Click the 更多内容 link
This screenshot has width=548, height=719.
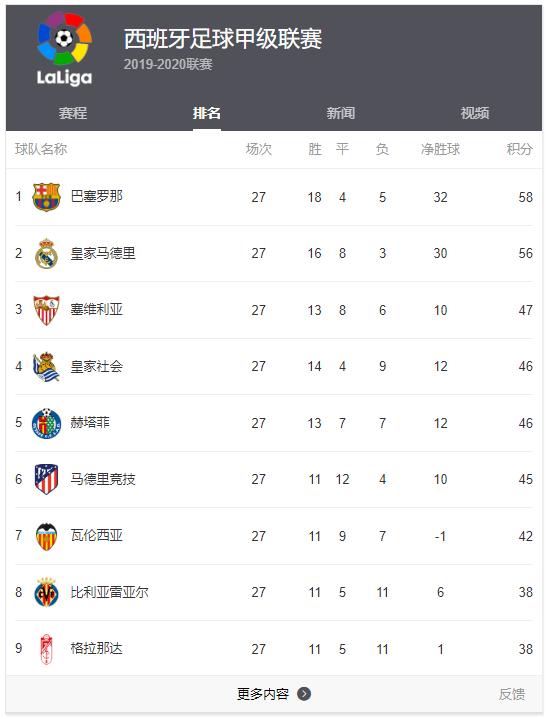[x=263, y=694]
